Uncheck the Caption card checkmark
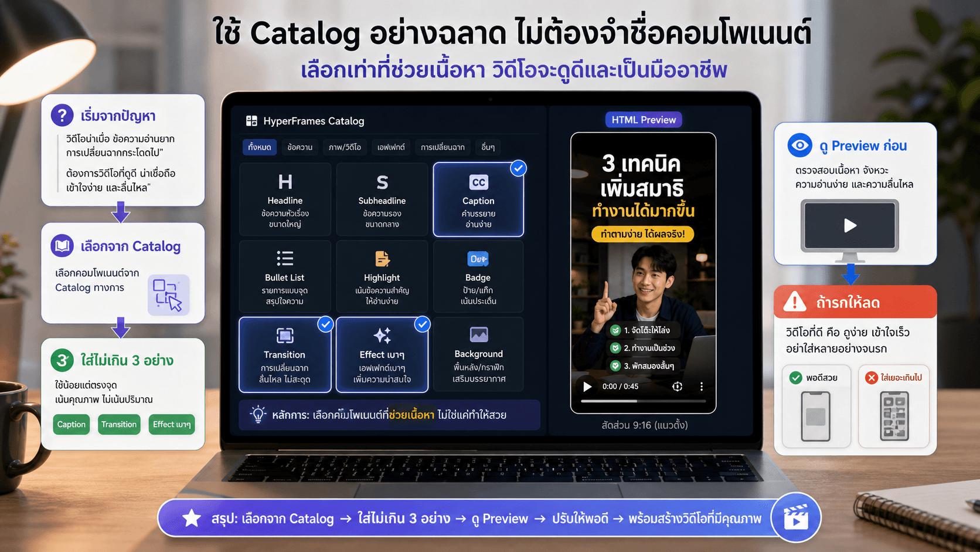Screen dimensions: 980x552 518,168
